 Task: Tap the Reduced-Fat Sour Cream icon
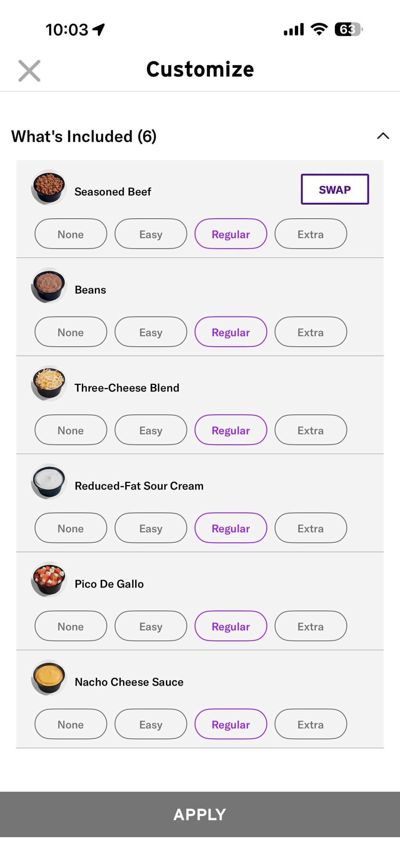pyautogui.click(x=49, y=481)
